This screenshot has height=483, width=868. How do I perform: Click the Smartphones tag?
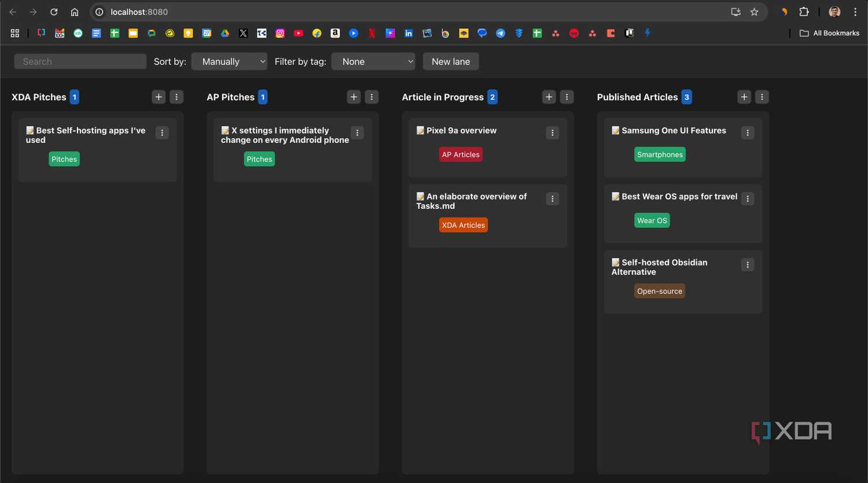click(660, 154)
